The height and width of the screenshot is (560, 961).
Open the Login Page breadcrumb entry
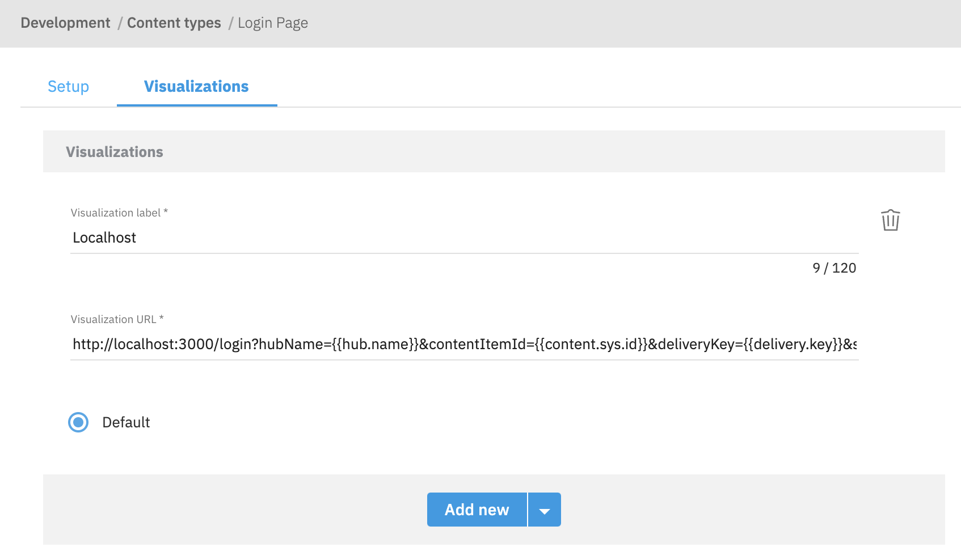point(273,23)
